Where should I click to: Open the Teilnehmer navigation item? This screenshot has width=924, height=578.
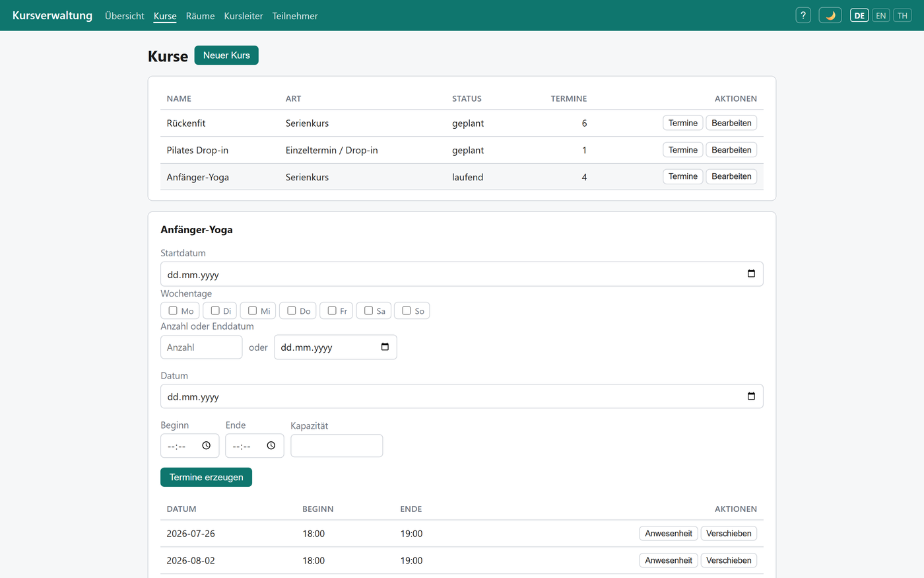coord(295,16)
